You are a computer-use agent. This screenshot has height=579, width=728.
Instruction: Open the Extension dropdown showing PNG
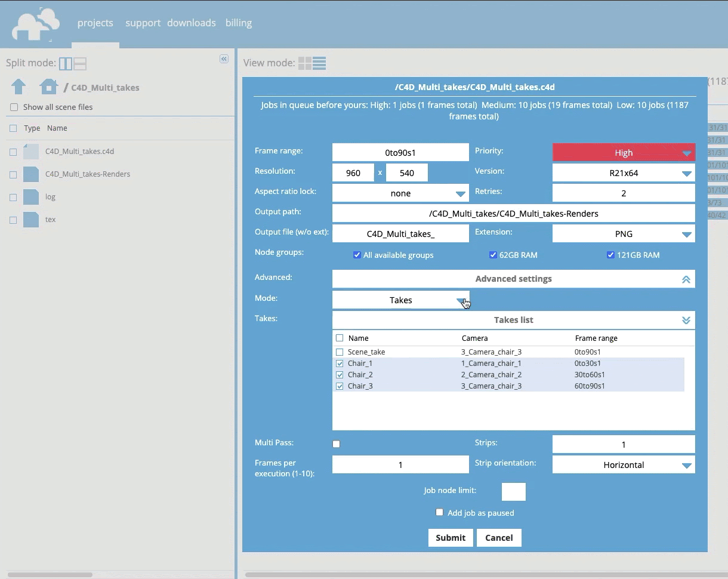pos(624,234)
